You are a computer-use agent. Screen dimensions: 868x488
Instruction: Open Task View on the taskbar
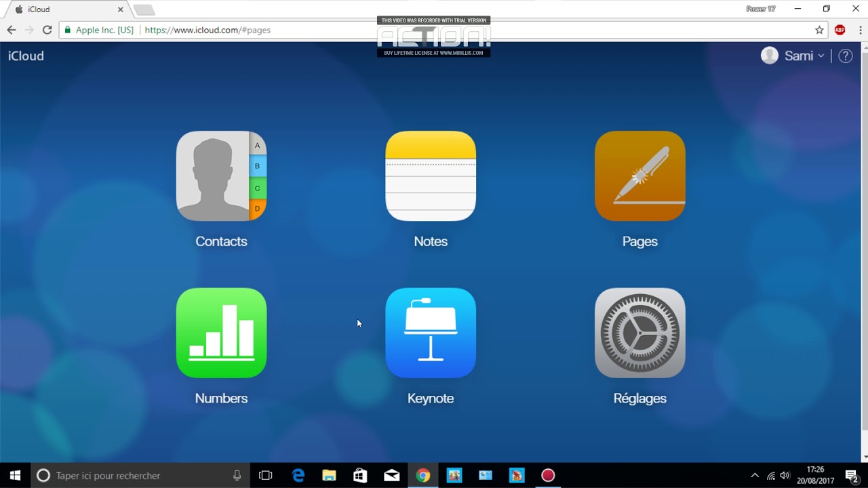coord(266,475)
